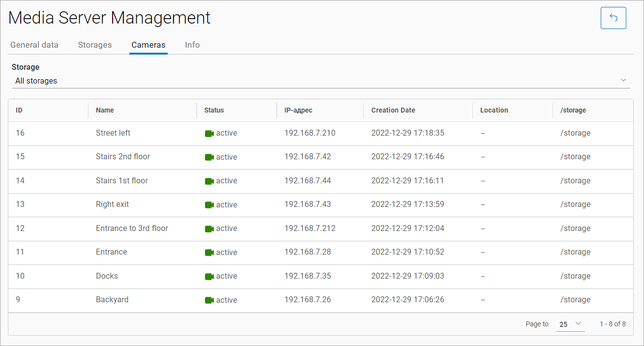Sort by Creation Date column header
This screenshot has width=644, height=346.
pos(393,110)
